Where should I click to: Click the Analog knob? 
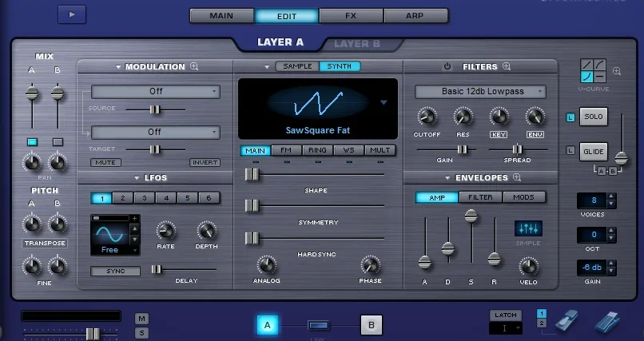266,265
